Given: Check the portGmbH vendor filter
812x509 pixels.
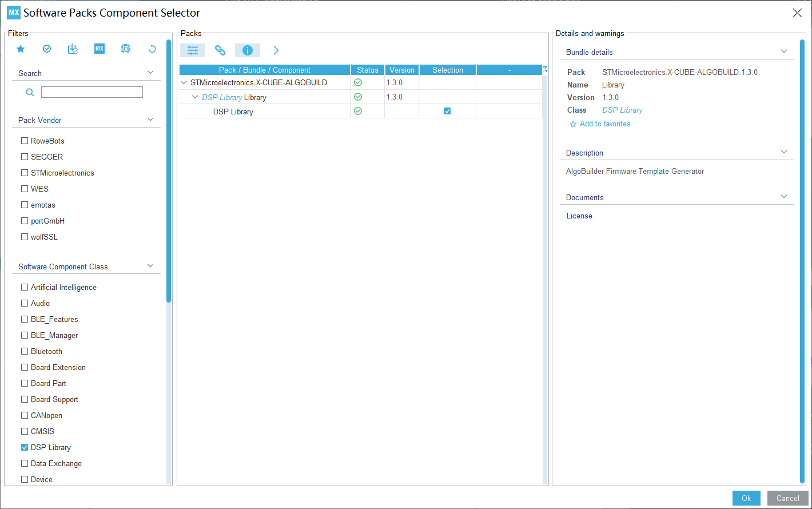Looking at the screenshot, I should pyautogui.click(x=25, y=221).
